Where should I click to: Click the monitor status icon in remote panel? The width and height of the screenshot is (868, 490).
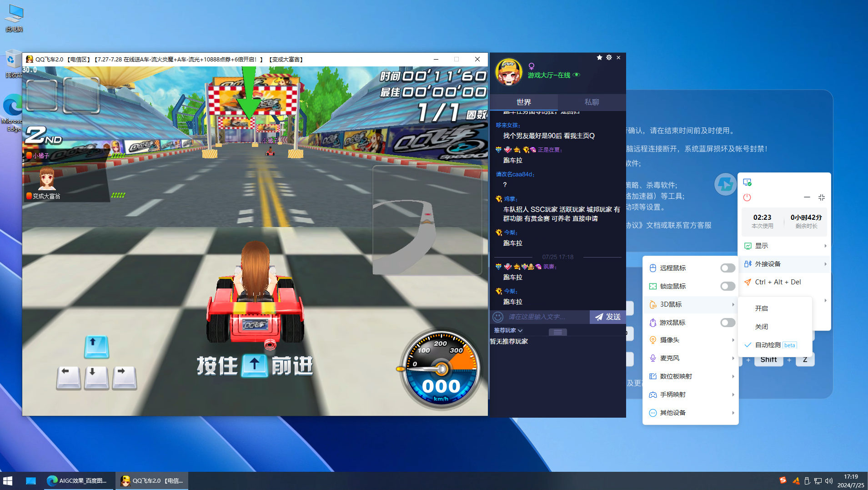click(x=747, y=182)
